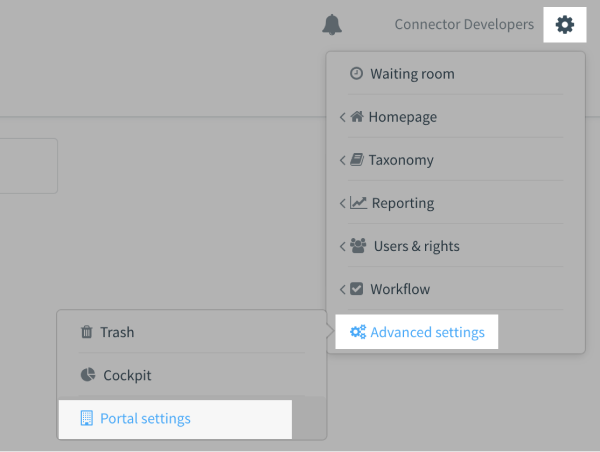Image resolution: width=600 pixels, height=452 pixels.
Task: Click the Waiting room clock icon
Action: click(356, 74)
